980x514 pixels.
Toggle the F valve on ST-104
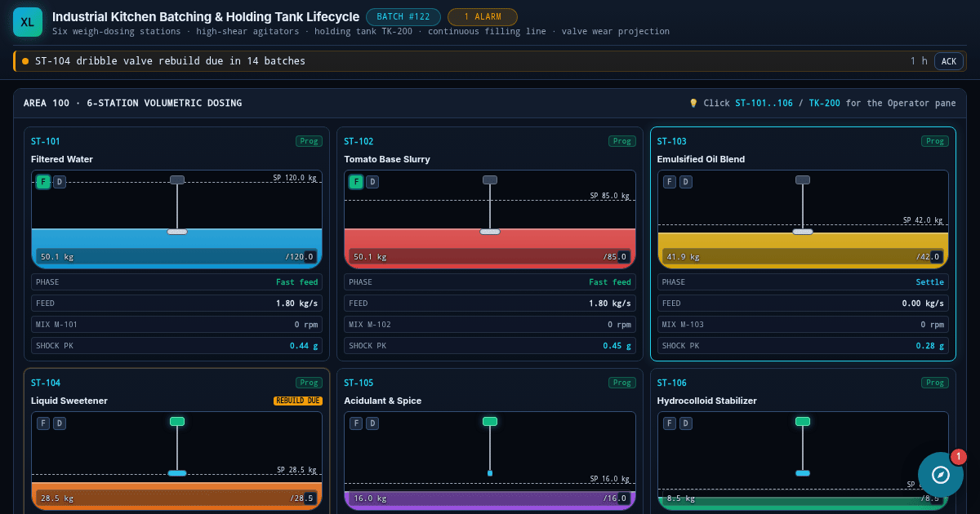pos(43,423)
